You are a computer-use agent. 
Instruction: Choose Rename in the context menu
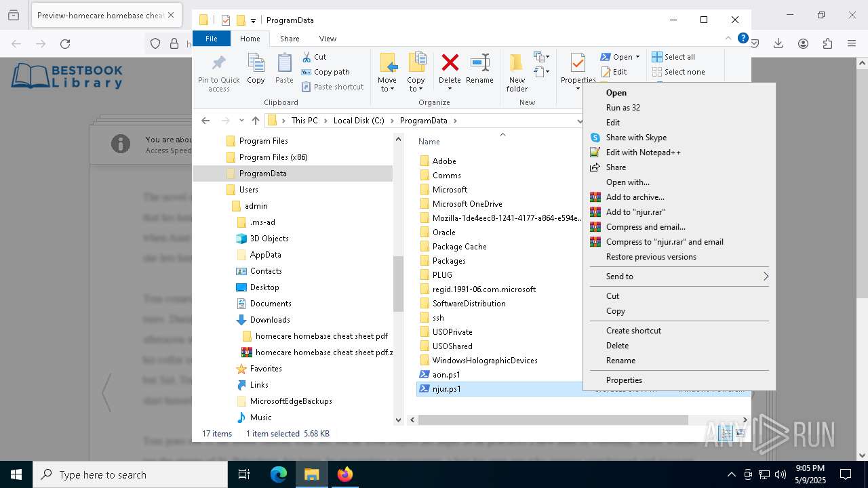(x=620, y=361)
